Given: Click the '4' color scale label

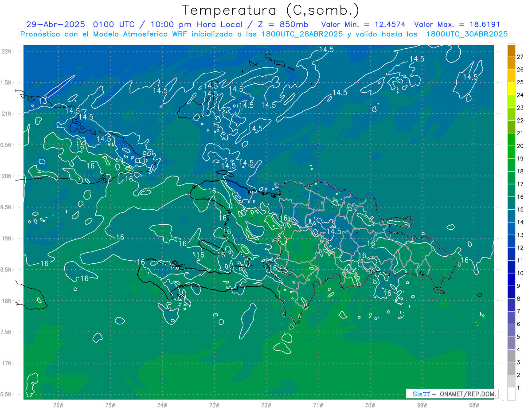Looking at the screenshot, I should pos(518,350).
